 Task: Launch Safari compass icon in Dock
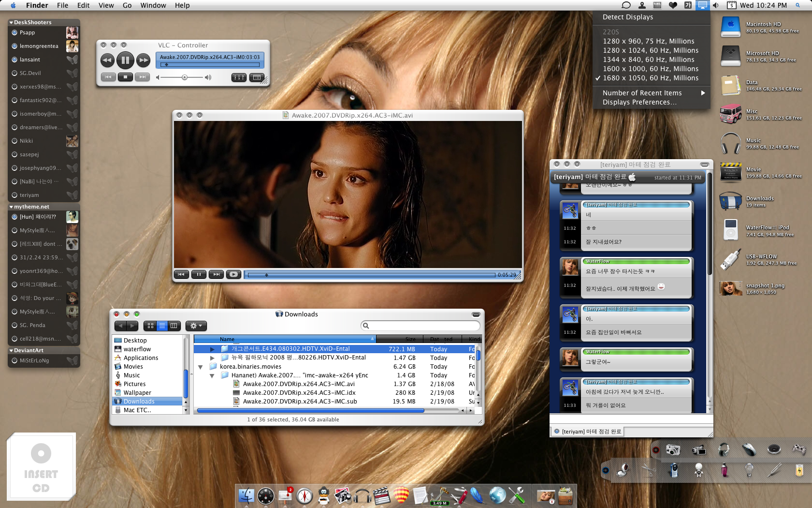pos(304,496)
